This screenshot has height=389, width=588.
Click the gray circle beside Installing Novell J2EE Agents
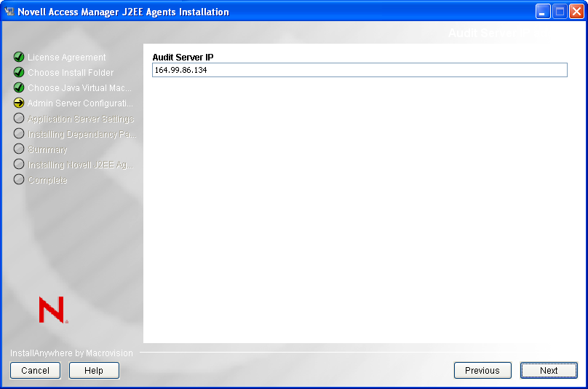[x=19, y=164]
